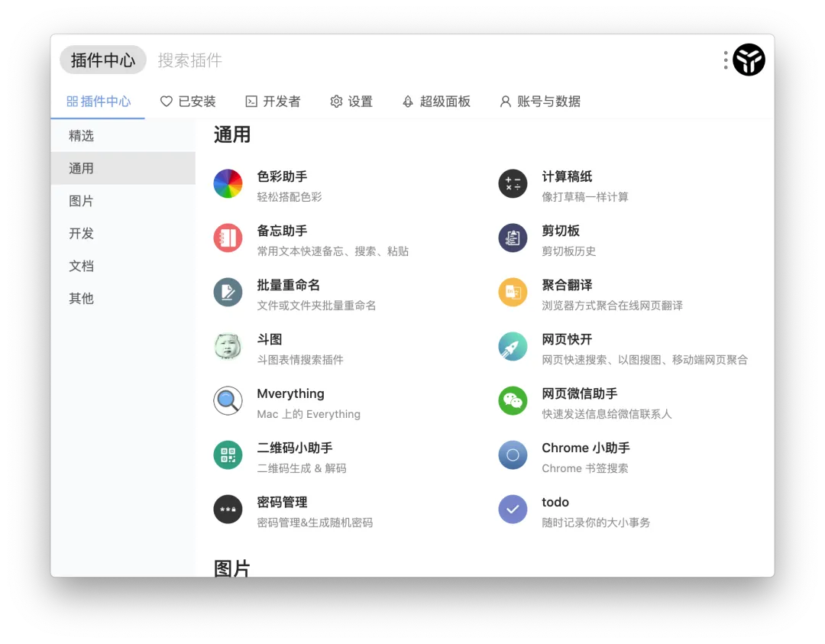Screen dimensions: 825x644
Task: Click description 斗图表情搜索插件
Action: (x=300, y=359)
